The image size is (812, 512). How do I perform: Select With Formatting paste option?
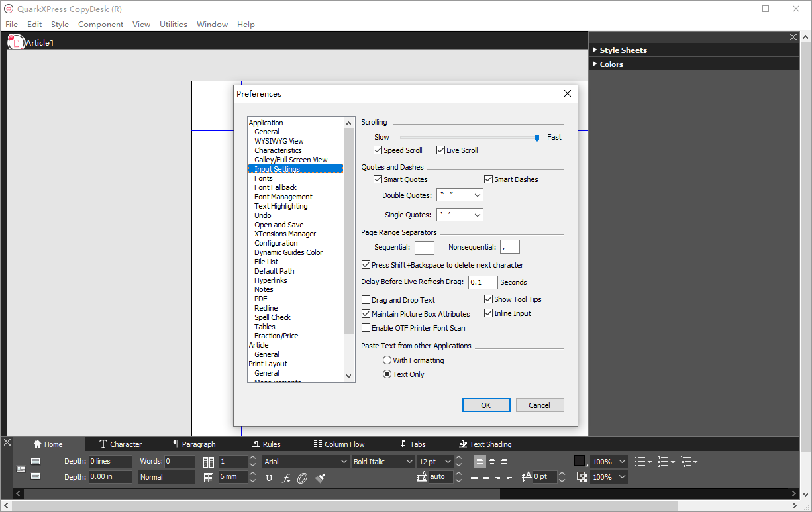click(387, 360)
